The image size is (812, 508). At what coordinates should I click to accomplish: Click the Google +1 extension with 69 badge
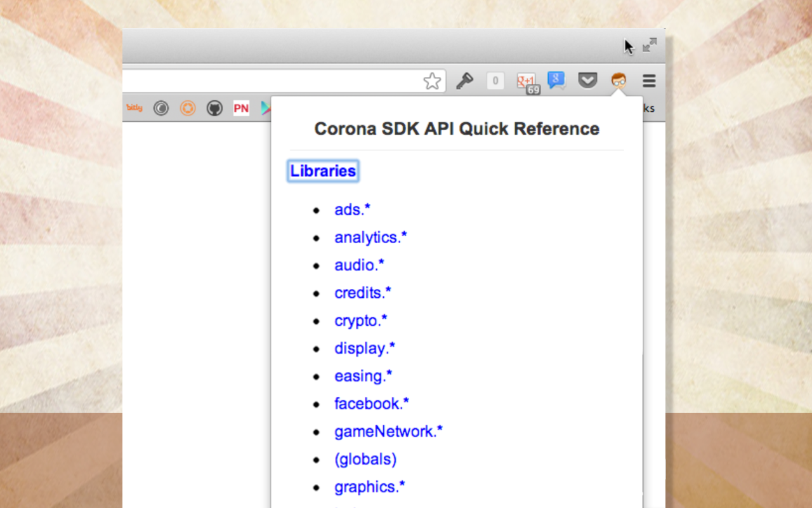coord(527,83)
